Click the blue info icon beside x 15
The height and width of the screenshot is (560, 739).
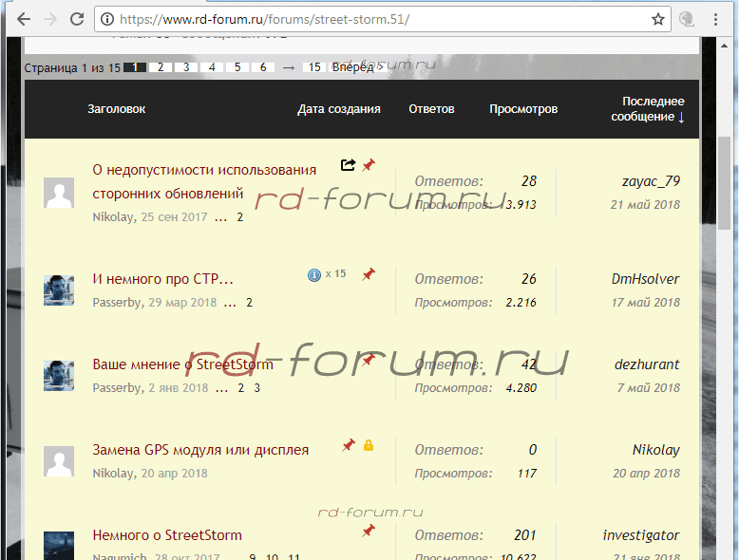(x=314, y=274)
